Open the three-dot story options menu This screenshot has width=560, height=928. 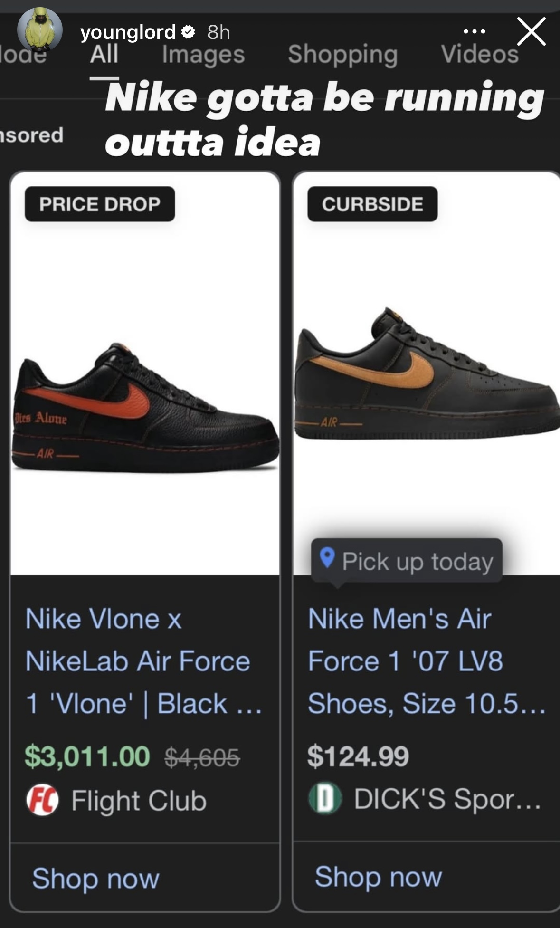click(x=474, y=32)
